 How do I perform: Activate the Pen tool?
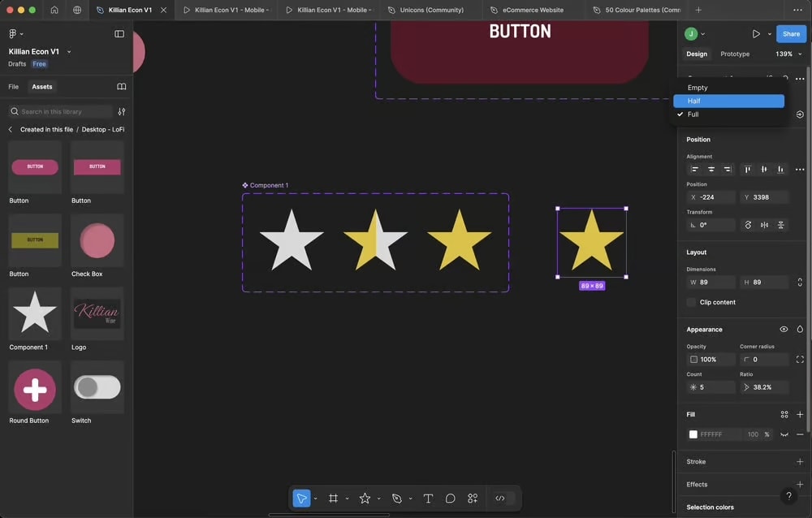pos(397,499)
